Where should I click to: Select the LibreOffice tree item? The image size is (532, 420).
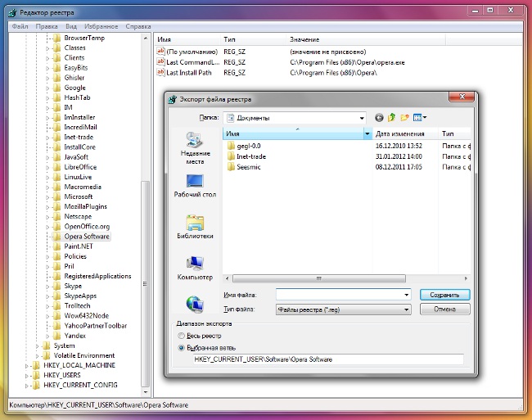80,167
